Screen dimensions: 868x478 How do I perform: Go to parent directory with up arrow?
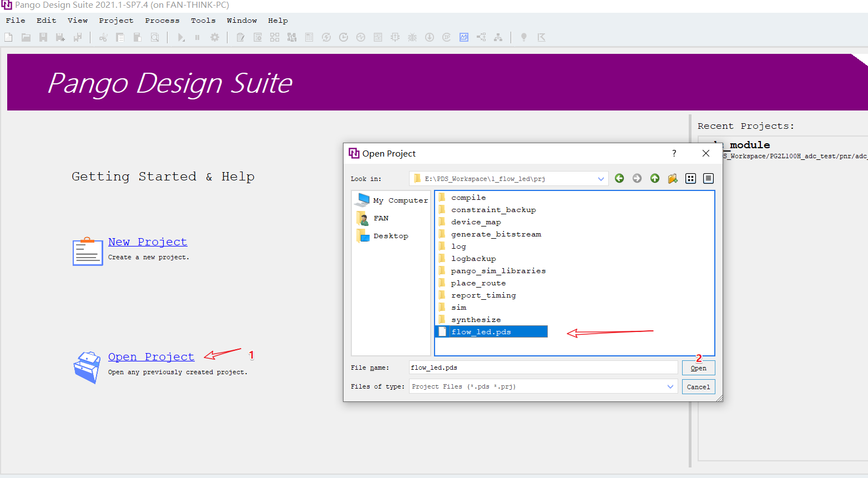(x=655, y=178)
